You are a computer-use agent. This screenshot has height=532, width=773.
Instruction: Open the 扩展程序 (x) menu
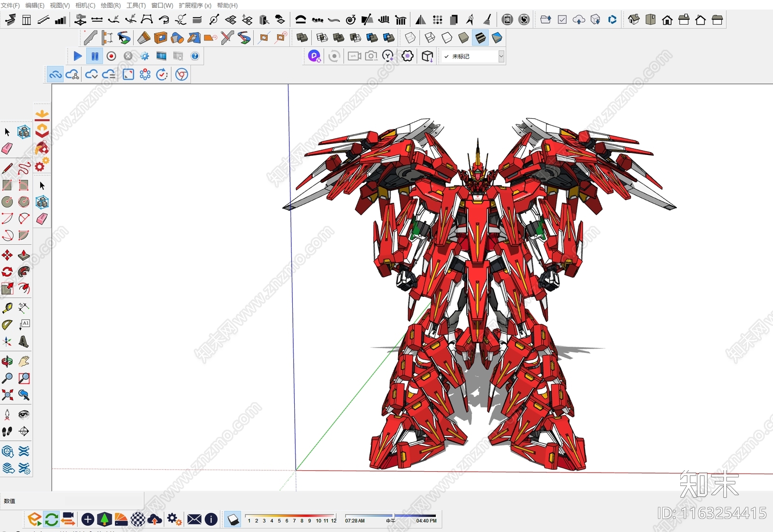click(195, 5)
